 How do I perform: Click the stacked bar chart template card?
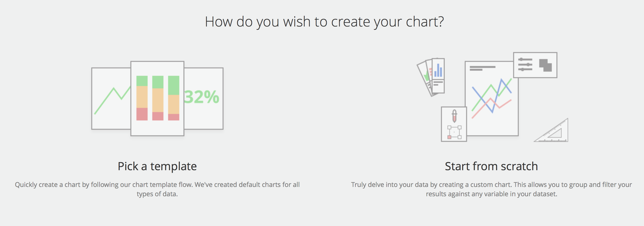157,98
